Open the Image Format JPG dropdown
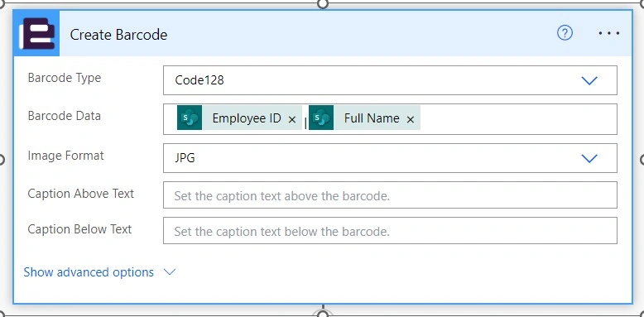The height and width of the screenshot is (317, 644). point(390,158)
